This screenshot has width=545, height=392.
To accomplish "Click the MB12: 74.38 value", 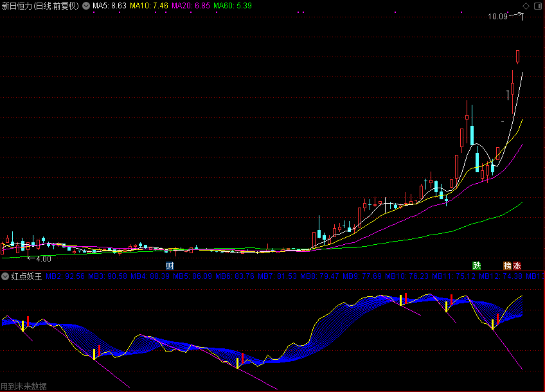I will (501, 276).
